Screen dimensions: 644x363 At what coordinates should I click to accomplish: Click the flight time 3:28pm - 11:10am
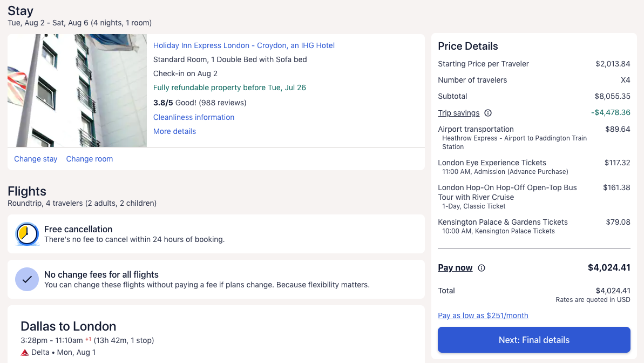52,340
